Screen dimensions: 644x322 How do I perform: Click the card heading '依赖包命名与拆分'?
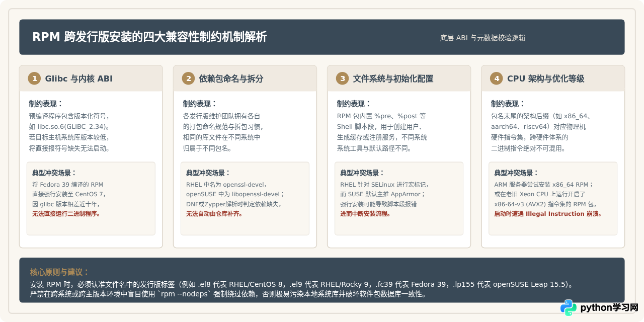pyautogui.click(x=231, y=78)
